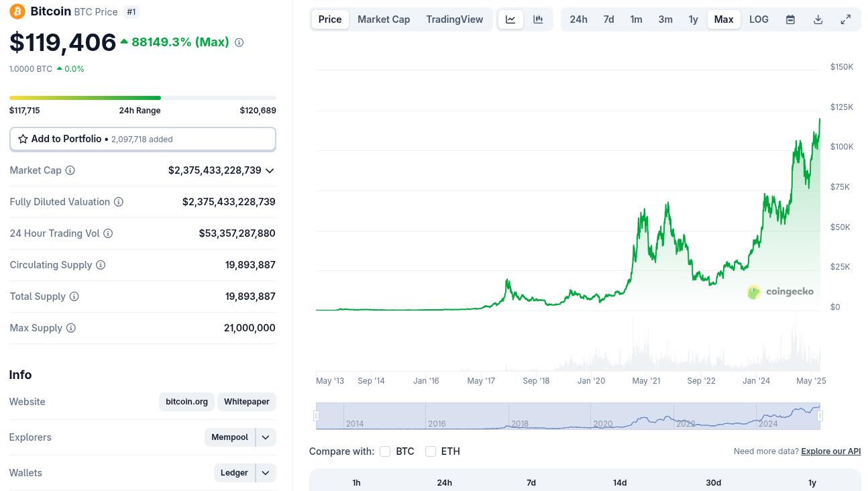Viewport: 868px width, 491px height.
Task: Open the Wallets dropdown next to Ledger
Action: tap(266, 473)
